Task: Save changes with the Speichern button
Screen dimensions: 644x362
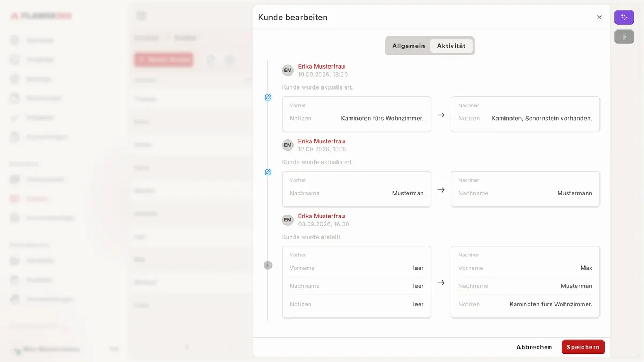Action: point(583,347)
